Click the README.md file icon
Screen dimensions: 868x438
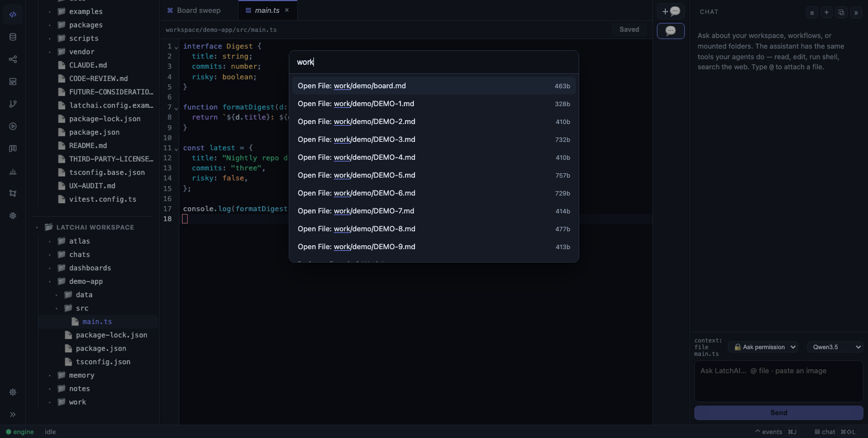[62, 145]
